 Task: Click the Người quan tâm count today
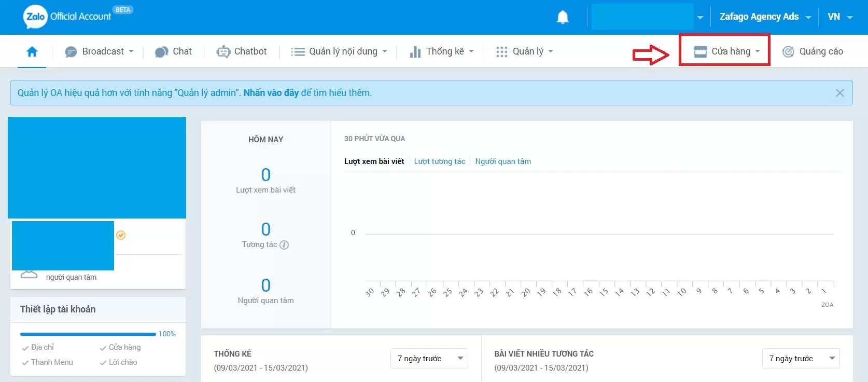(265, 285)
